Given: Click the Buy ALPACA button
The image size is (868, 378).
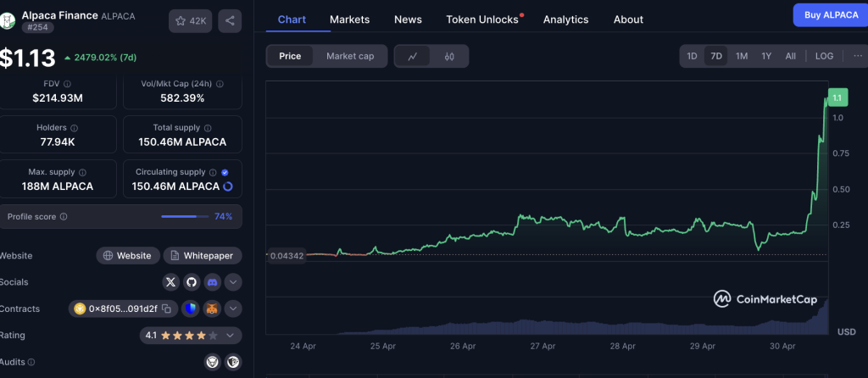Looking at the screenshot, I should 831,15.
